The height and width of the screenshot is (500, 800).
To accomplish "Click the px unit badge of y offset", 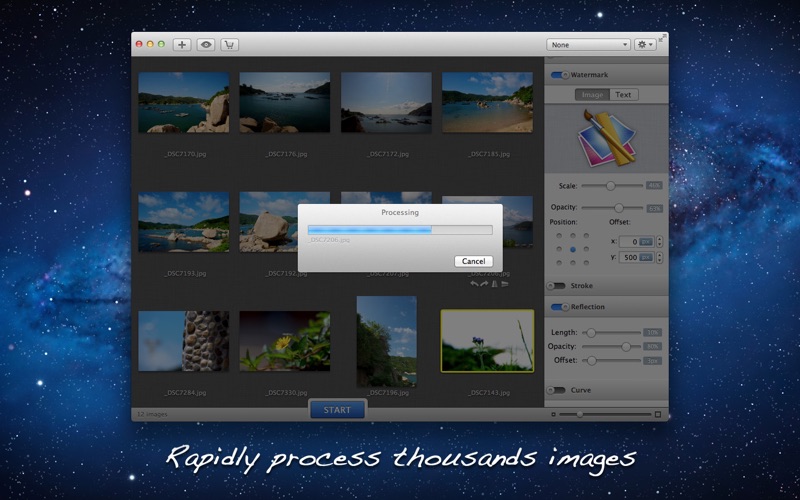I will point(646,258).
